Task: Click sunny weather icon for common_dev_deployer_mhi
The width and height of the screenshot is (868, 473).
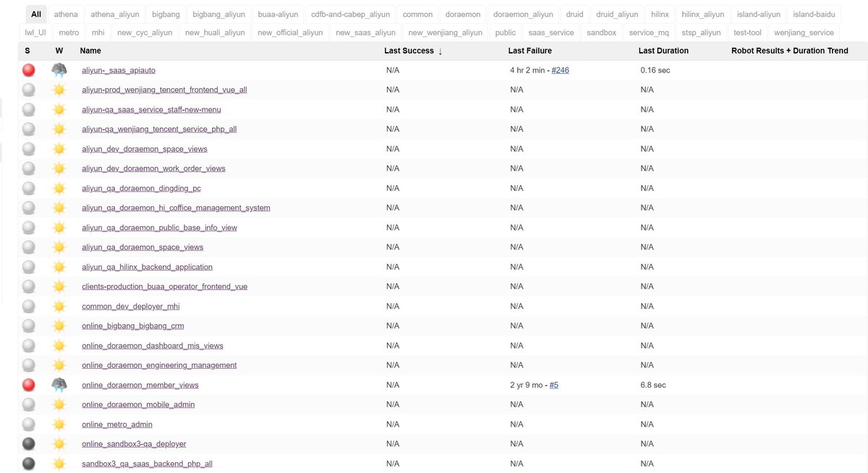Action: [59, 306]
